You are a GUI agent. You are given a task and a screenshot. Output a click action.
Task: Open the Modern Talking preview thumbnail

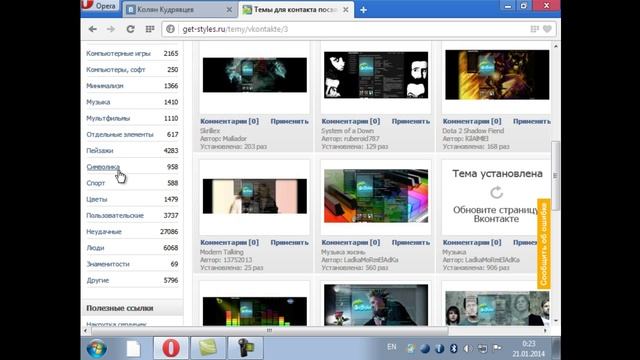coord(255,196)
